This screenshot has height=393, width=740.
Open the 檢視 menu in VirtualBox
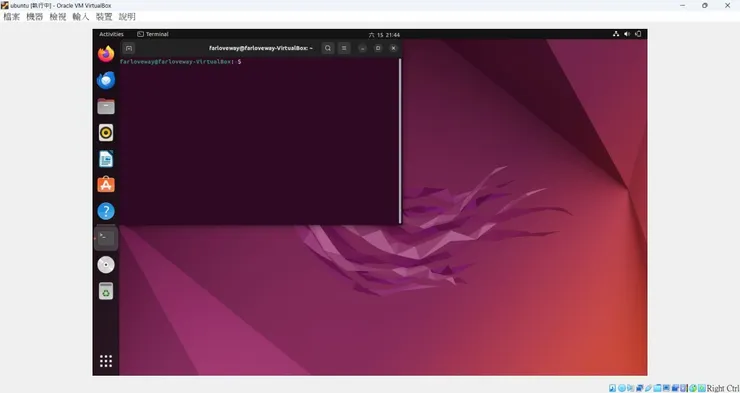click(x=58, y=17)
